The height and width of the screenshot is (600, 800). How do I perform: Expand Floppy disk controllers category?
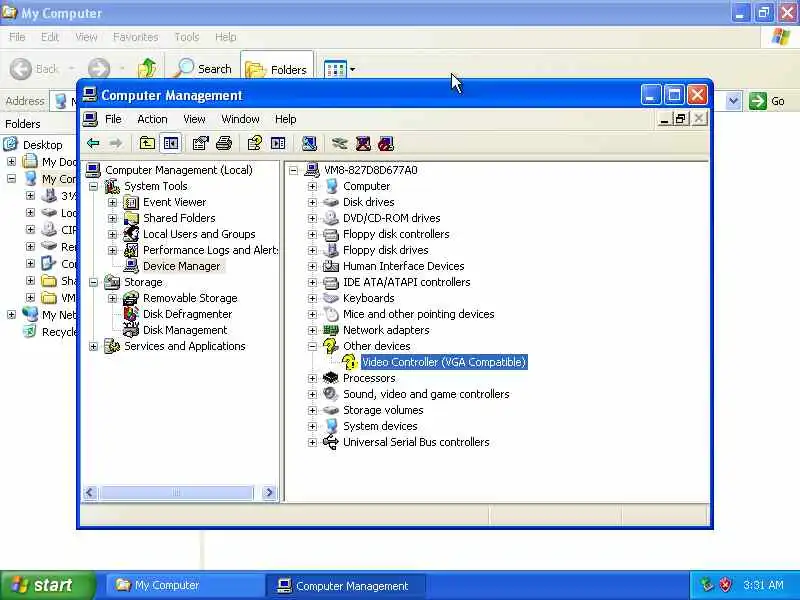(312, 234)
